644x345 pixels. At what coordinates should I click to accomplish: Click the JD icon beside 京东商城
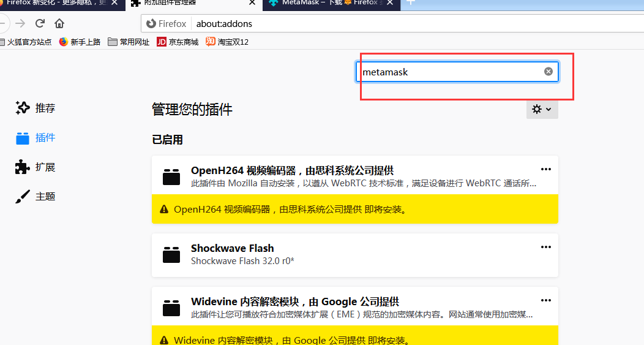[x=162, y=42]
